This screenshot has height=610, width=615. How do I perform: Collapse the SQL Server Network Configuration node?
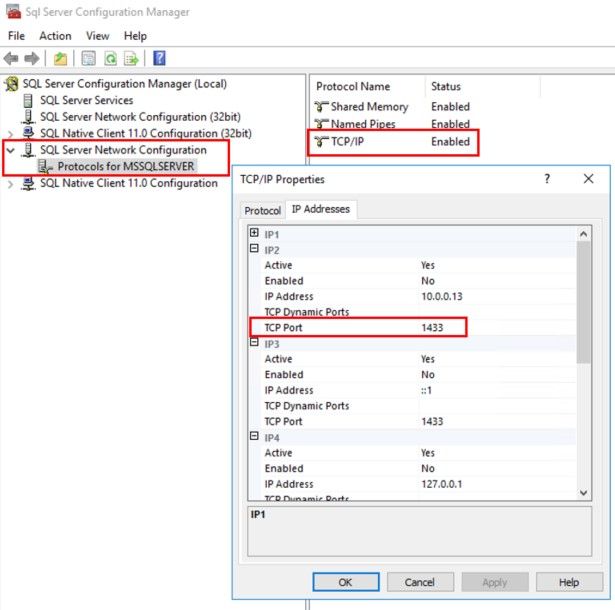(10, 150)
